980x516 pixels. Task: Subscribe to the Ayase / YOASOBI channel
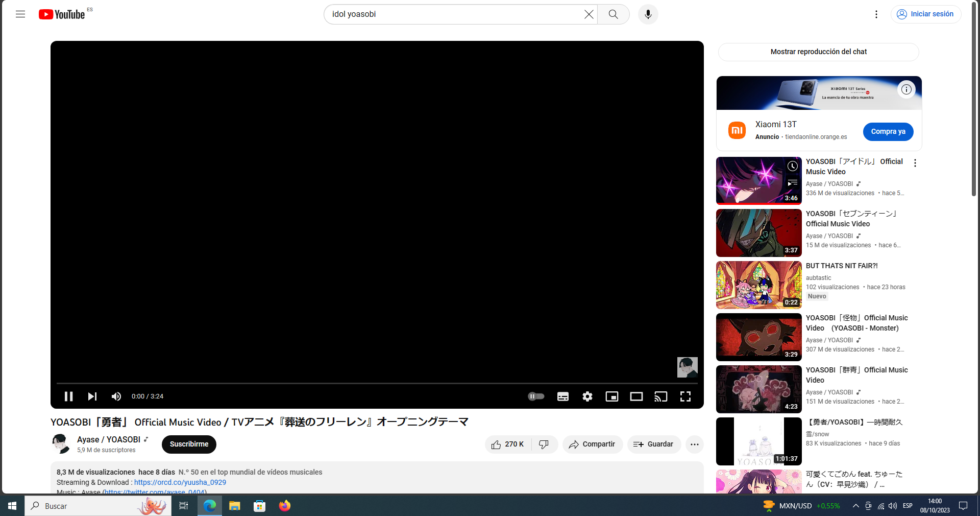pyautogui.click(x=188, y=444)
